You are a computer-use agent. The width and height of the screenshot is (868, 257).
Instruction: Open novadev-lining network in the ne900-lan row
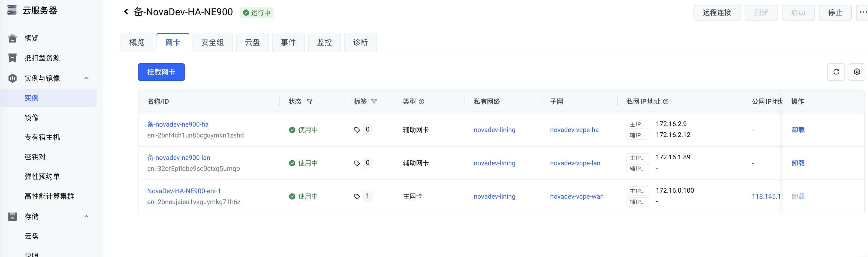tap(494, 163)
